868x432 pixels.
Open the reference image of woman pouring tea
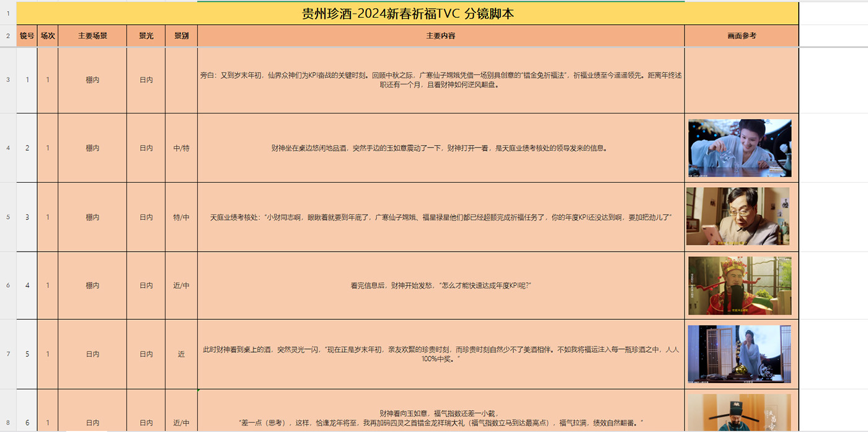(x=740, y=148)
